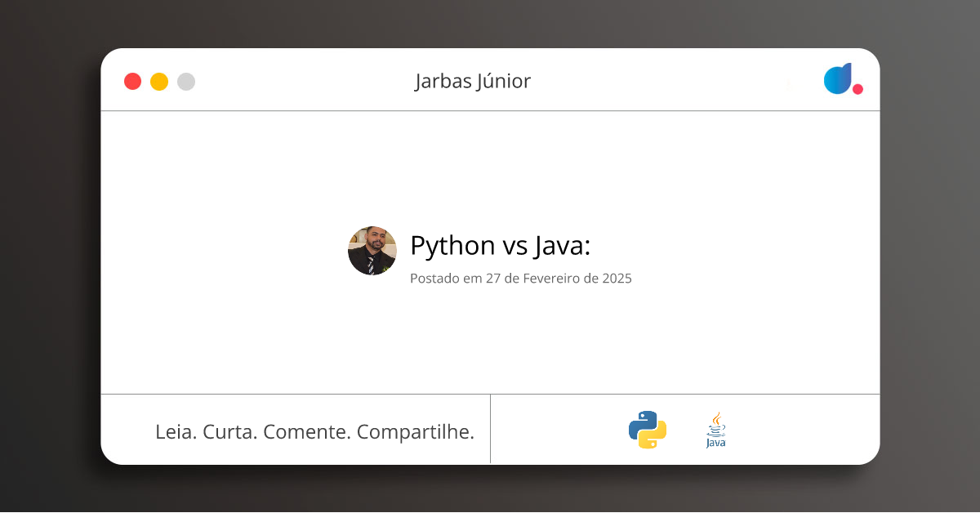Click the 'Curta' word in the footer
980x513 pixels.
coord(229,431)
